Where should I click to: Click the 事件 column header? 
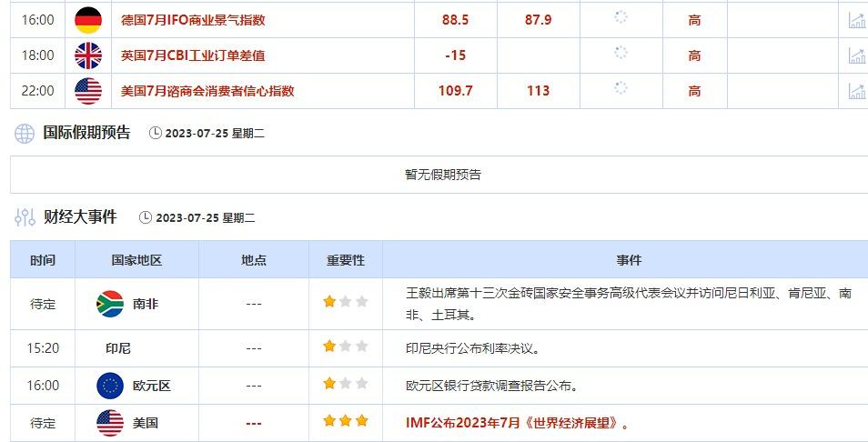(x=629, y=260)
